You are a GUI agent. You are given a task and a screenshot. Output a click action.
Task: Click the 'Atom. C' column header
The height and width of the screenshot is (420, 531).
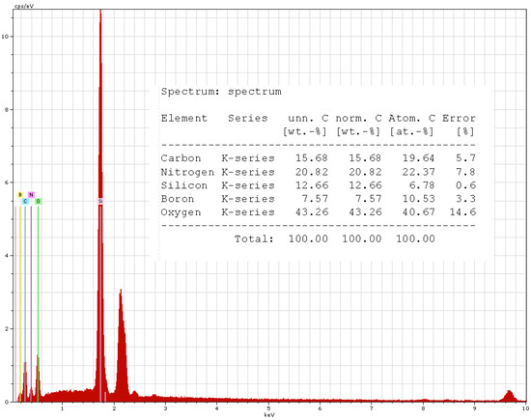click(x=412, y=118)
